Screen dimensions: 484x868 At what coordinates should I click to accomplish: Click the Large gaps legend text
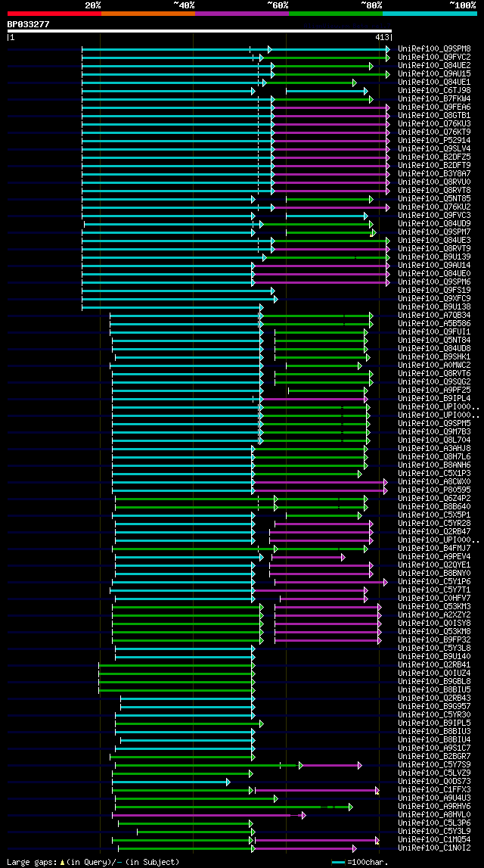(x=93, y=862)
